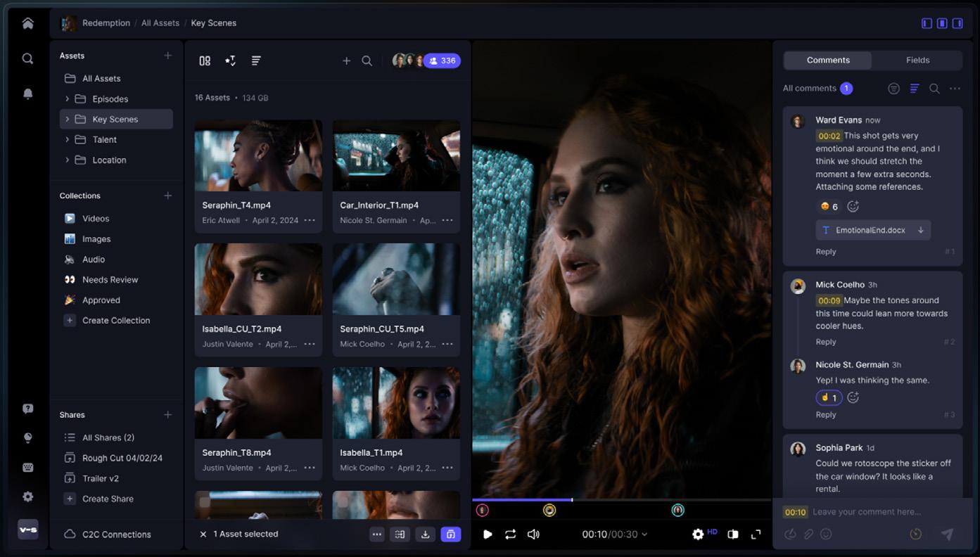Expand the Location folder
Screen dimensions: 980x557
(x=67, y=160)
